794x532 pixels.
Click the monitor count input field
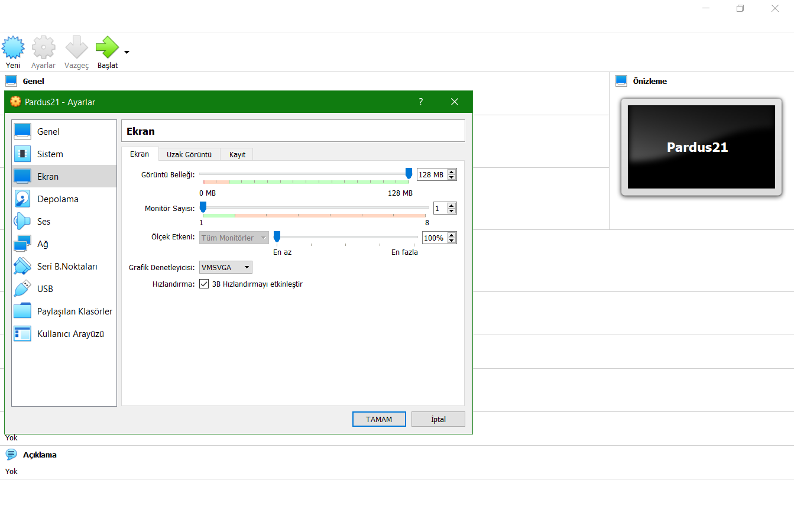click(x=440, y=208)
